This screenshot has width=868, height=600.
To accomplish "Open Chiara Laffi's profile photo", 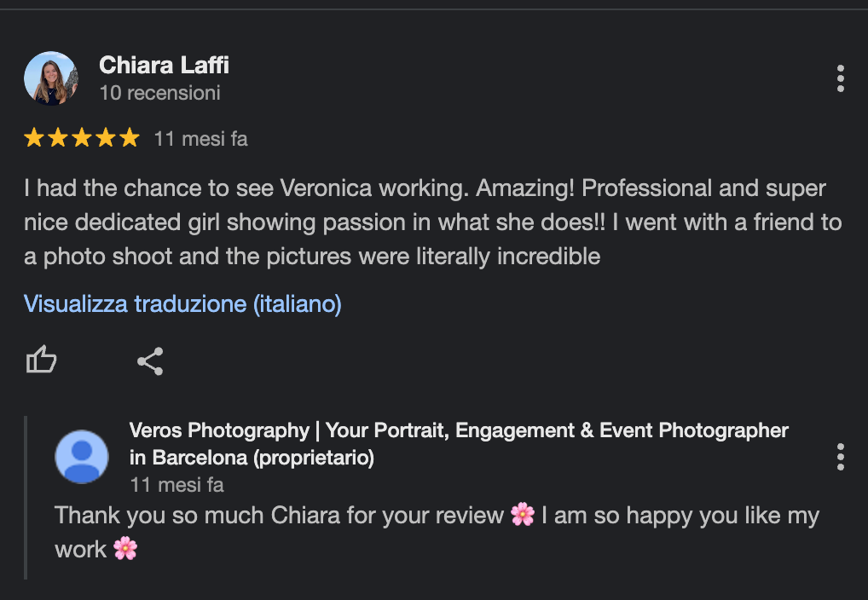I will click(51, 78).
